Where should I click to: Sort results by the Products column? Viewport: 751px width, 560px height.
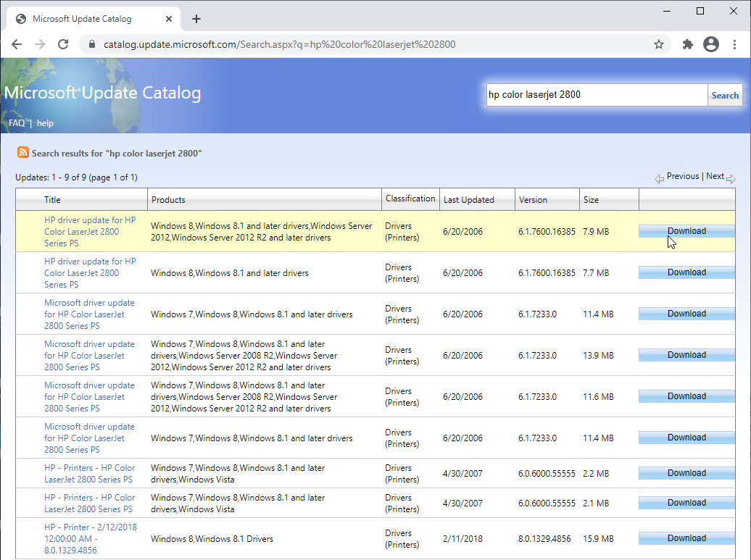168,200
